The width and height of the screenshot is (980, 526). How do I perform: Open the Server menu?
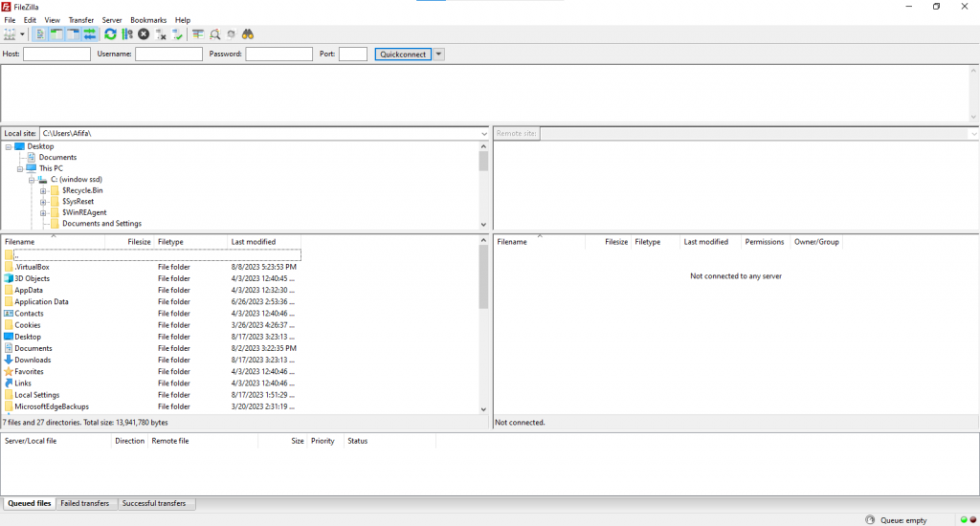point(112,20)
